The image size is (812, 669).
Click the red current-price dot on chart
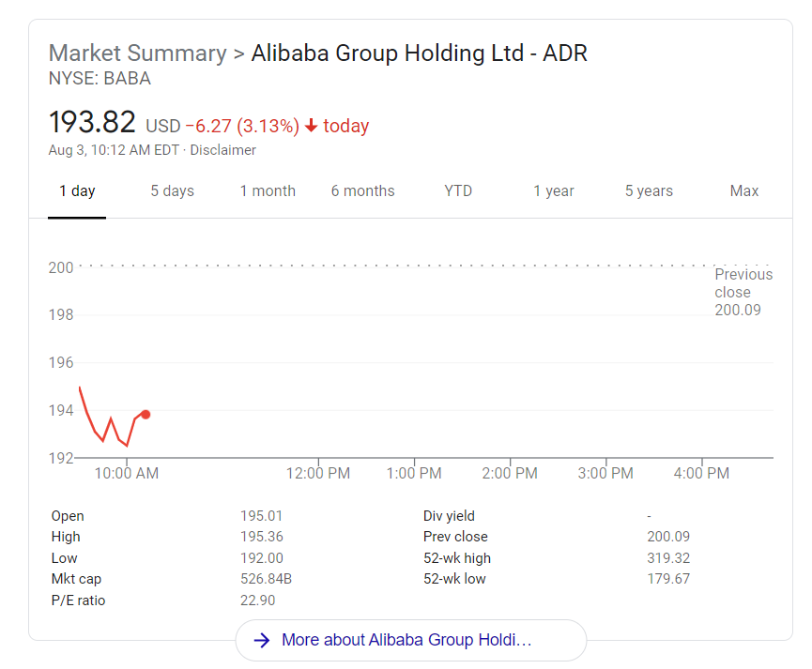coord(146,414)
